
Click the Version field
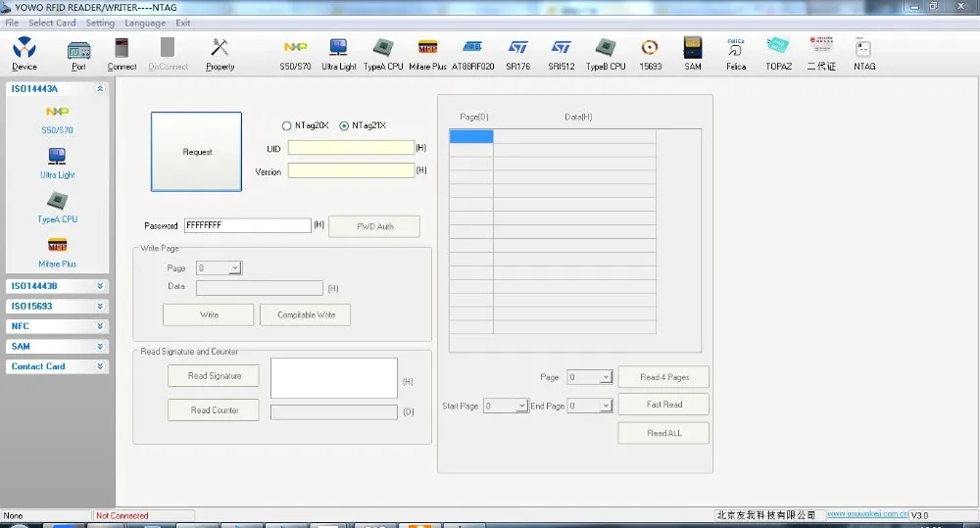coord(351,170)
